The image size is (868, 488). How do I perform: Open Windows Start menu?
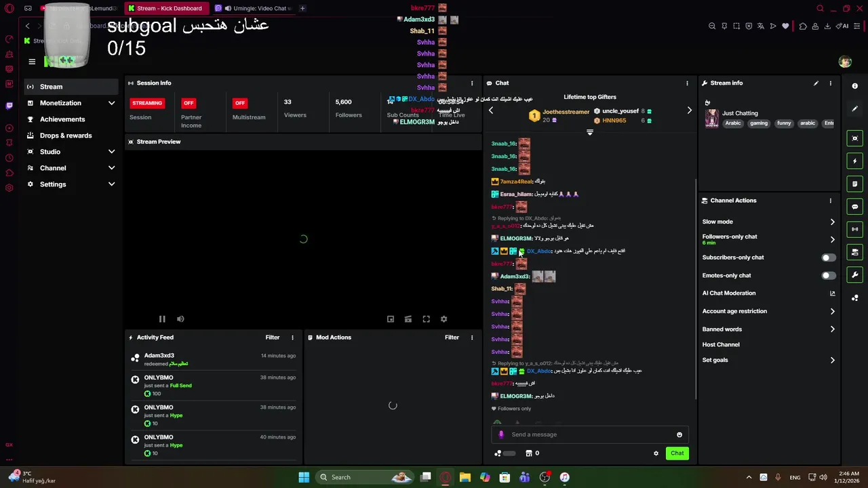[x=304, y=477]
